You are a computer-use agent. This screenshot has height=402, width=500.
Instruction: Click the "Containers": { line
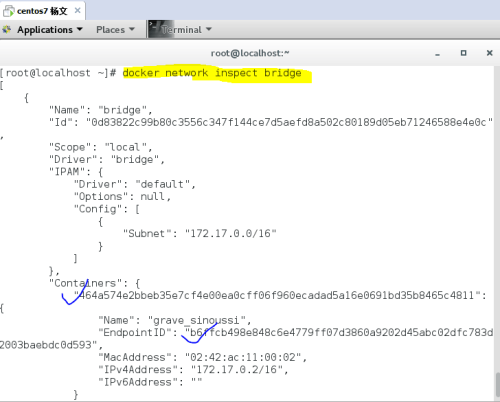click(95, 283)
